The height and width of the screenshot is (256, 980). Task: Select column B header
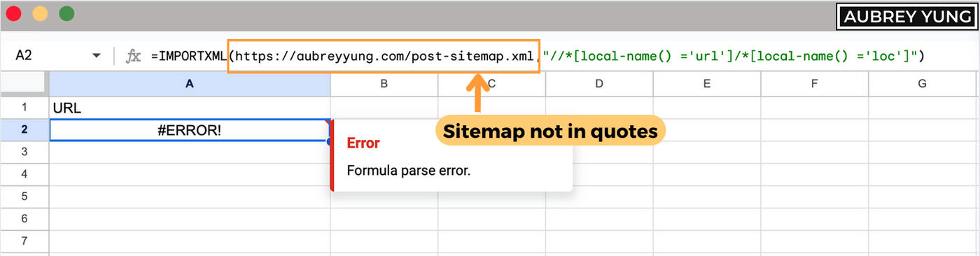(384, 84)
